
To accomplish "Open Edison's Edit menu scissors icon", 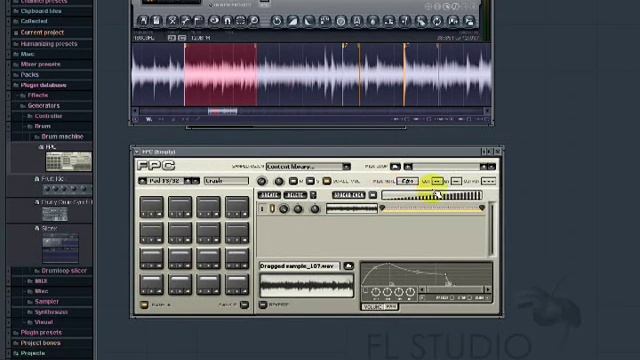I will 172,20.
